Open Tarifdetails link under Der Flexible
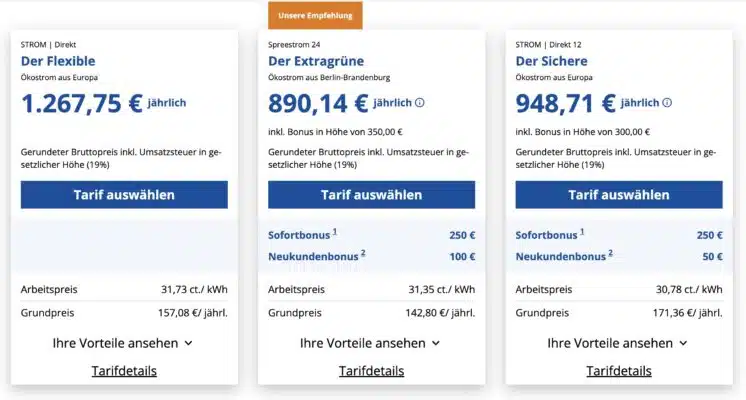This screenshot has height=400, width=746. pyautogui.click(x=124, y=371)
